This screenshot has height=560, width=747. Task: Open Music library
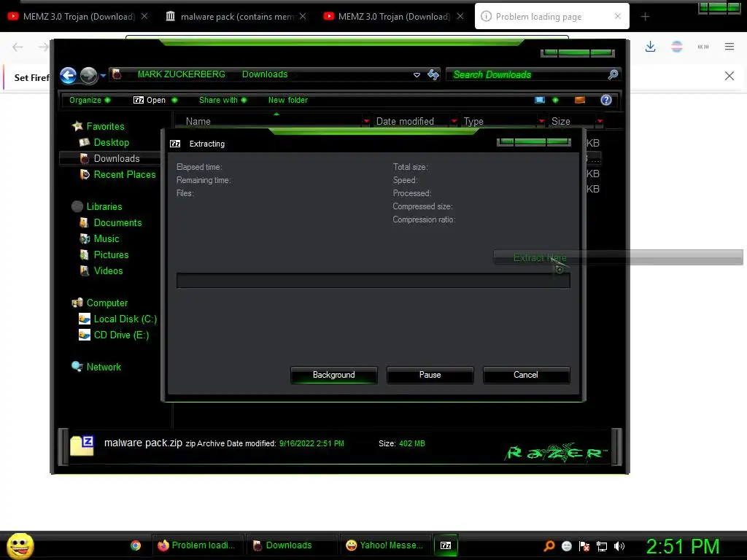point(99,238)
